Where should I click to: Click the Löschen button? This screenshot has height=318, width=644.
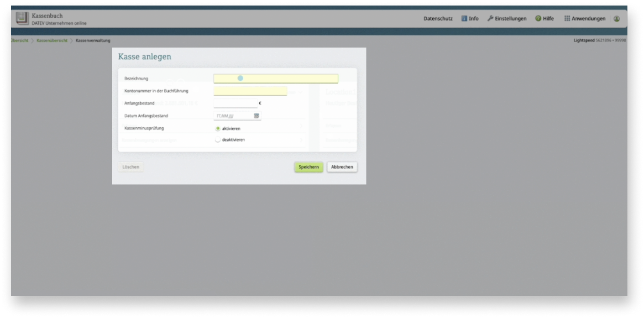point(130,167)
